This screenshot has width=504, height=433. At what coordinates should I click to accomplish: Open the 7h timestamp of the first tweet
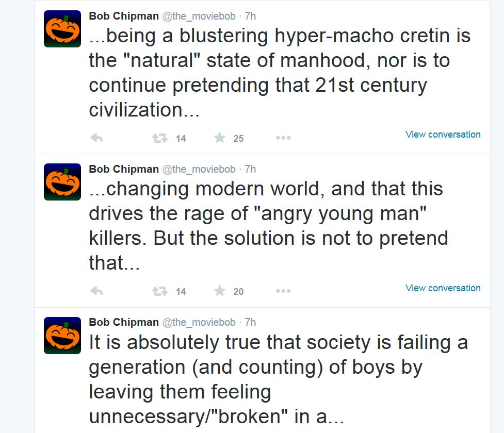pos(250,16)
